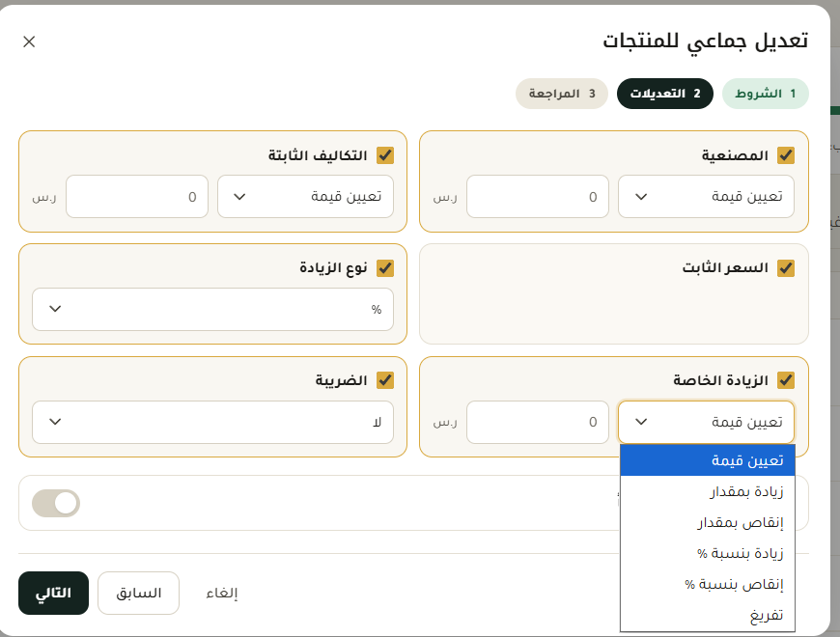Choose تعيين قيمة from the list
The image size is (840, 637).
[707, 460]
